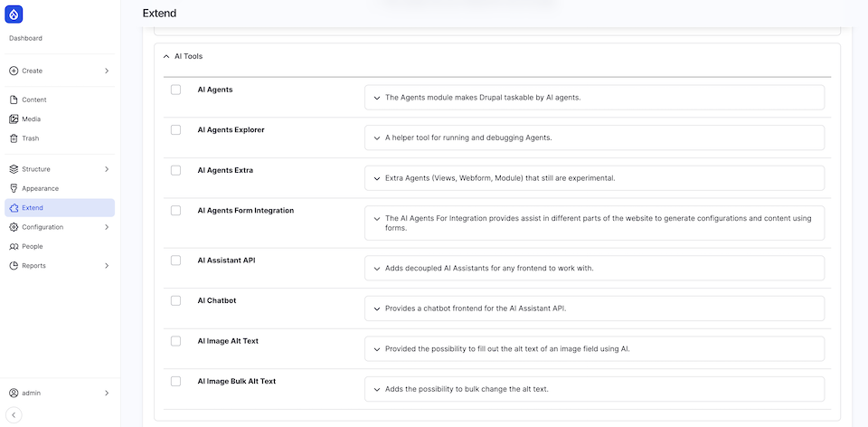Click AI Image Bulk Alt Text name
This screenshot has width=868, height=427.
237,382
